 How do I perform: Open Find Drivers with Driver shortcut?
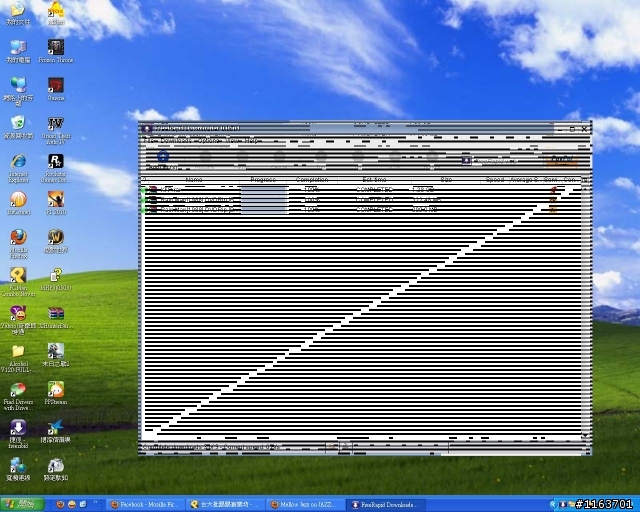tap(18, 396)
